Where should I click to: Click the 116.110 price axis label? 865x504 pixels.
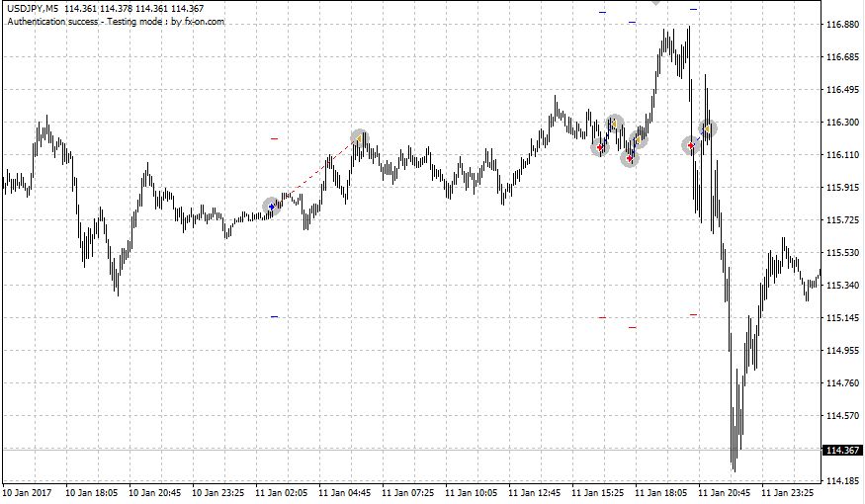pos(843,155)
